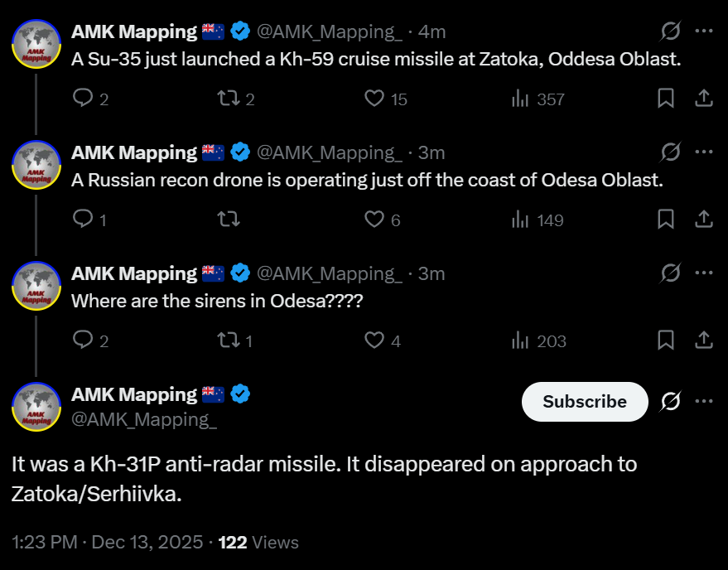The height and width of the screenshot is (570, 728).
Task: Open more options on recon drone tweet
Action: (703, 152)
